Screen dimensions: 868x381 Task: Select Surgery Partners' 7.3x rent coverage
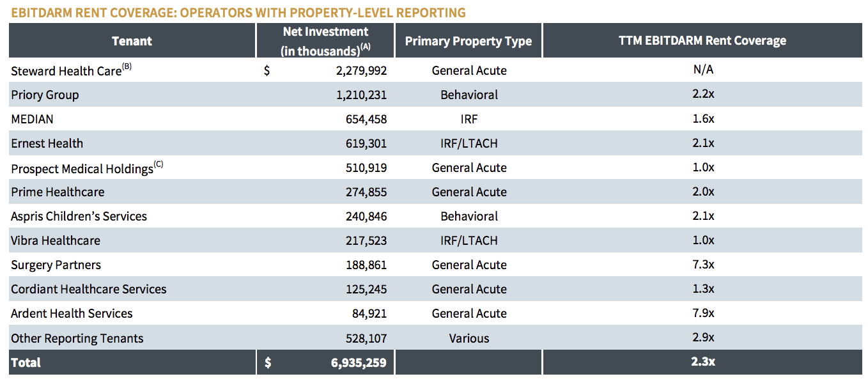(x=704, y=265)
